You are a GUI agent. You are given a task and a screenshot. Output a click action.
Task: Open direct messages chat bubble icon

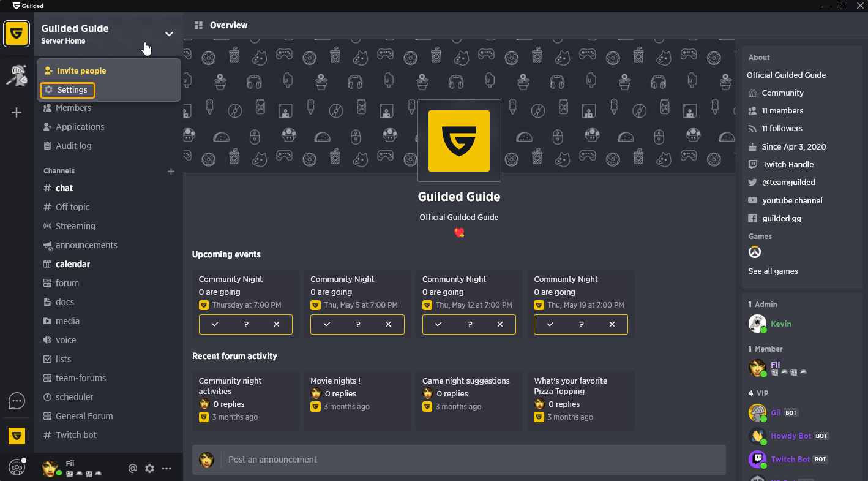click(17, 401)
